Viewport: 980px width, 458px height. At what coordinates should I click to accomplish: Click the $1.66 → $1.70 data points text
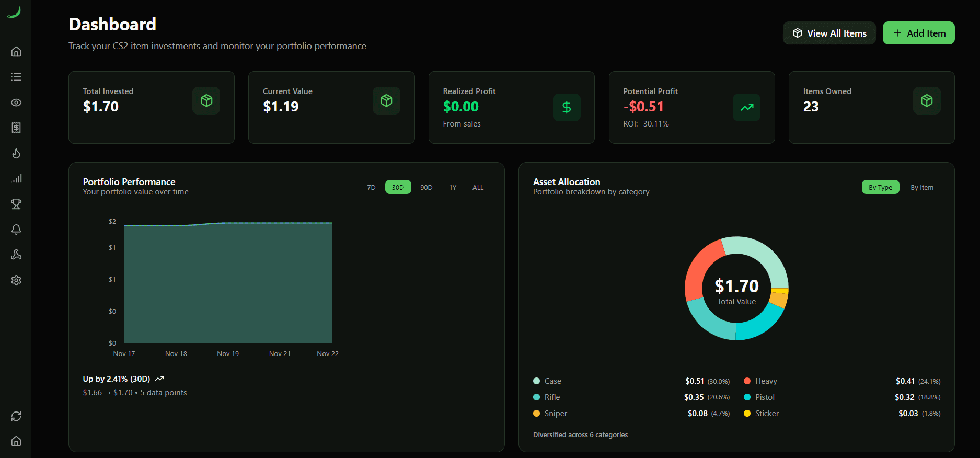click(135, 393)
